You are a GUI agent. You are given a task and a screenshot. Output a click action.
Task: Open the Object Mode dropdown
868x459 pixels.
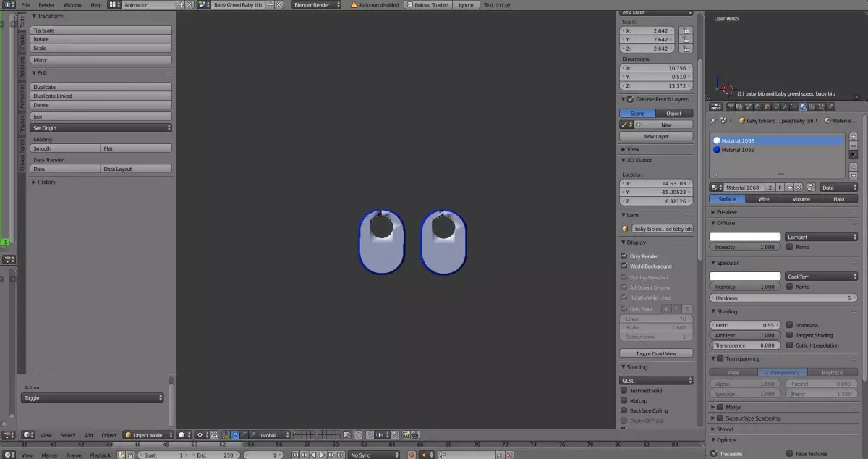[x=149, y=435]
